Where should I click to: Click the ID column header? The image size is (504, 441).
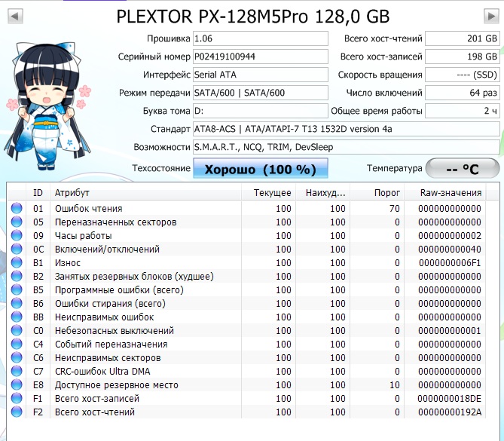coord(38,193)
